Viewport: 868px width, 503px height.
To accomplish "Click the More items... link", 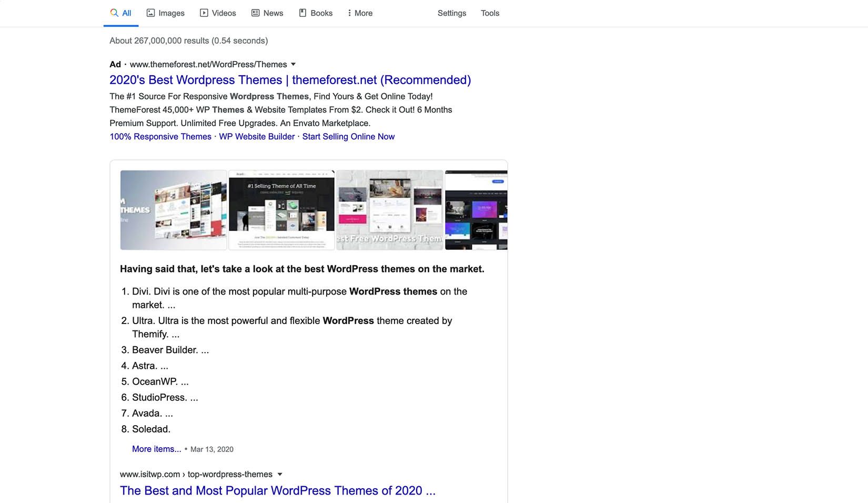I will (x=156, y=449).
